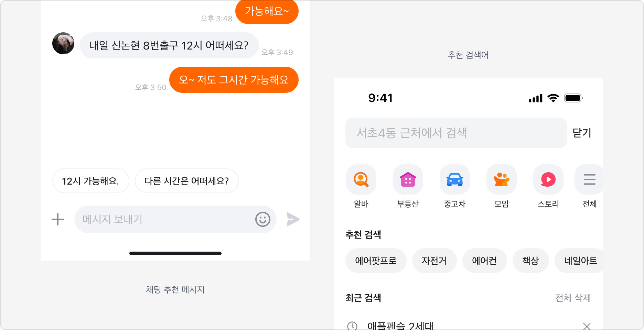Clear recent searches via 전체 삭제
The width and height of the screenshot is (644, 330).
tap(573, 298)
